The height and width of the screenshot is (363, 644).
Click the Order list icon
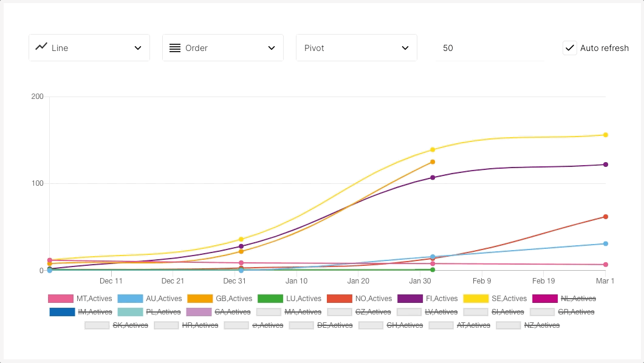[175, 48]
